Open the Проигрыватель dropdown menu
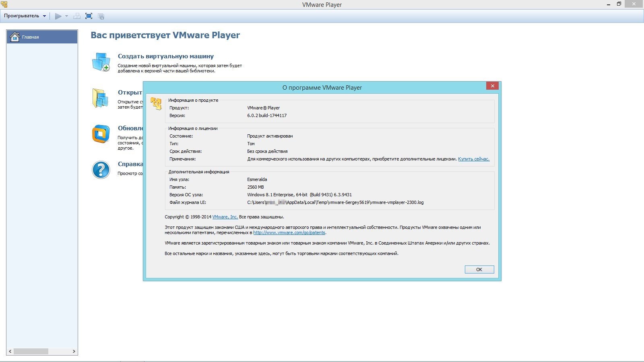Viewport: 644px width, 362px height. point(25,16)
